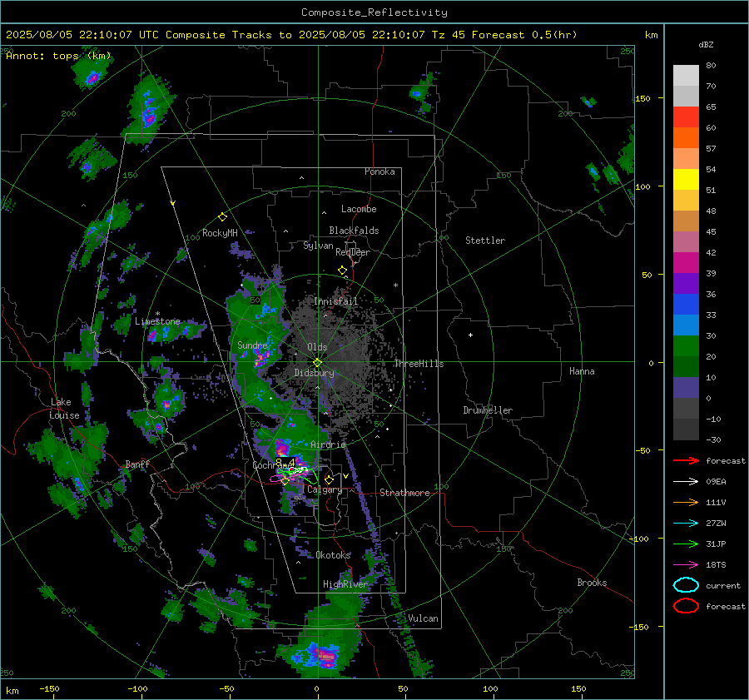This screenshot has height=700, width=749.
Task: Click the Calgary city label
Action: pos(325,489)
